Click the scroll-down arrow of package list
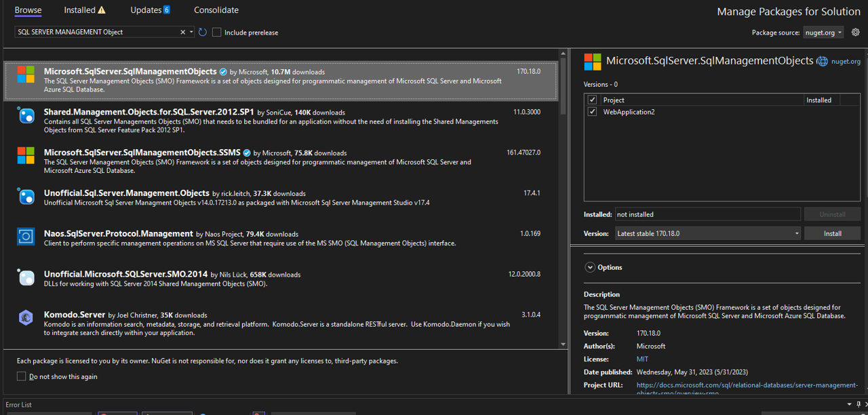The height and width of the screenshot is (415, 868). 563,344
